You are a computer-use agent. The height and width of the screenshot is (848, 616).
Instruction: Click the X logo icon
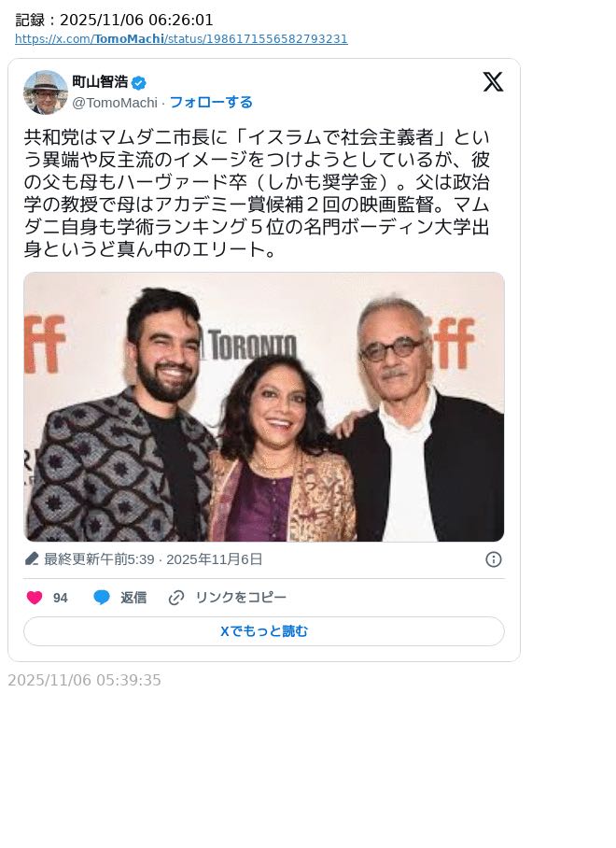[x=493, y=81]
